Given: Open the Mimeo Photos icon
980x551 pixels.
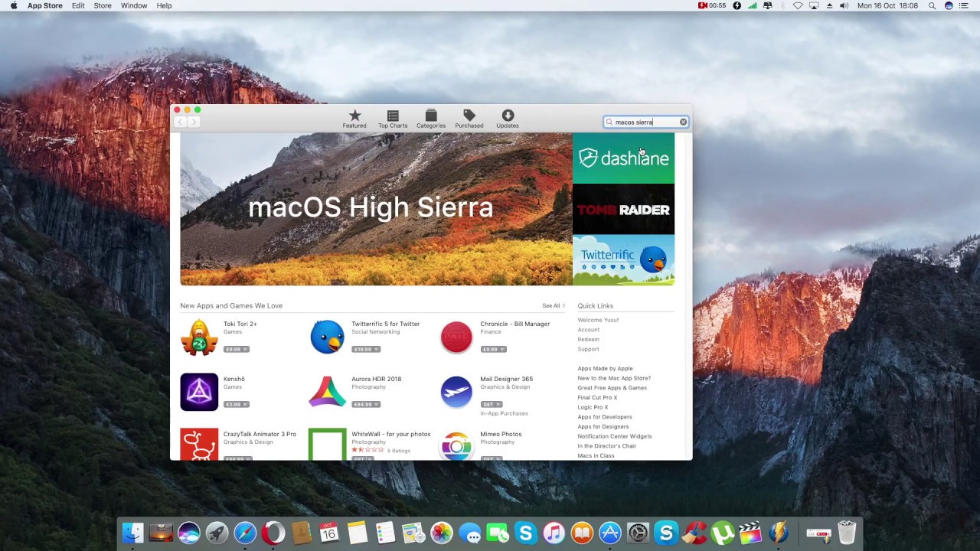Looking at the screenshot, I should (456, 445).
